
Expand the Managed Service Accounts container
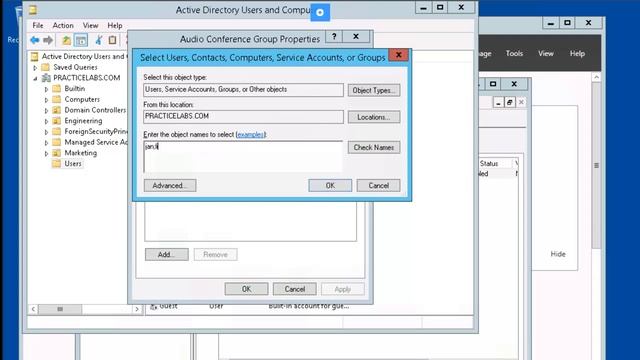[x=46, y=142]
